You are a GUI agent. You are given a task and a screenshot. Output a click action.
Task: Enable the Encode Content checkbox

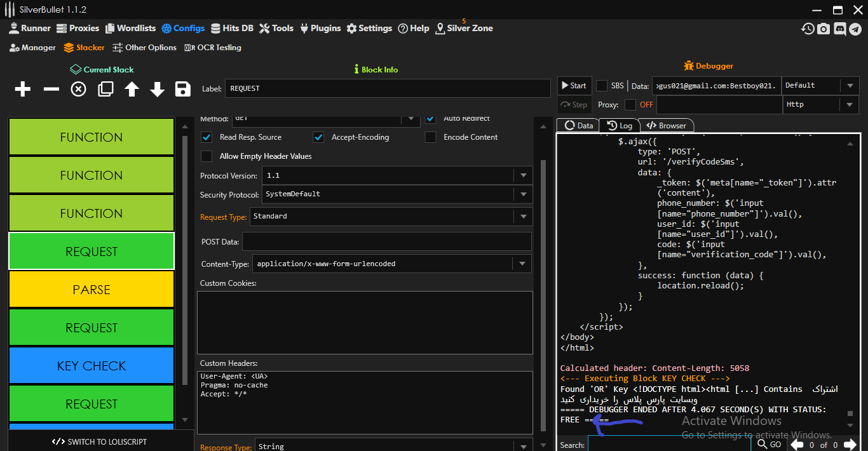(430, 137)
